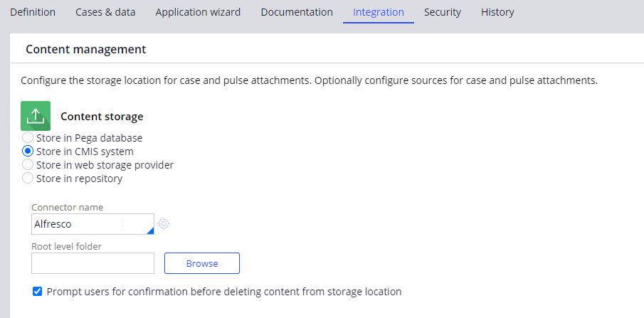
Task: Switch to the Definition tab
Action: 33,12
